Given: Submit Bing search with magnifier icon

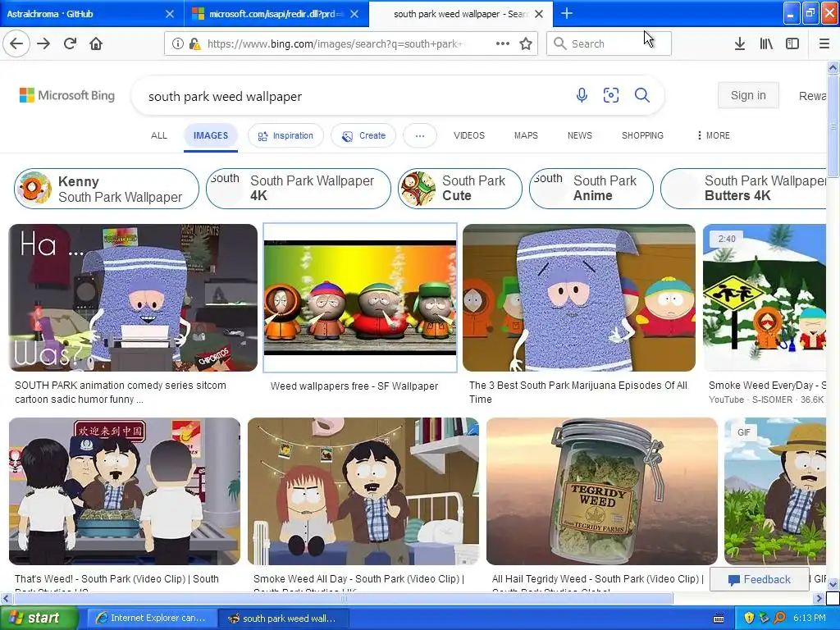Looking at the screenshot, I should point(642,95).
